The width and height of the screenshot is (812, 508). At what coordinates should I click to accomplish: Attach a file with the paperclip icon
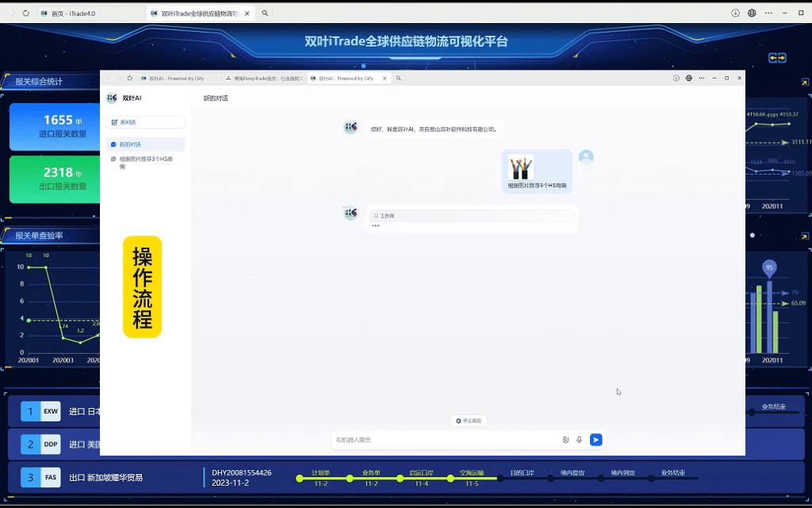565,440
